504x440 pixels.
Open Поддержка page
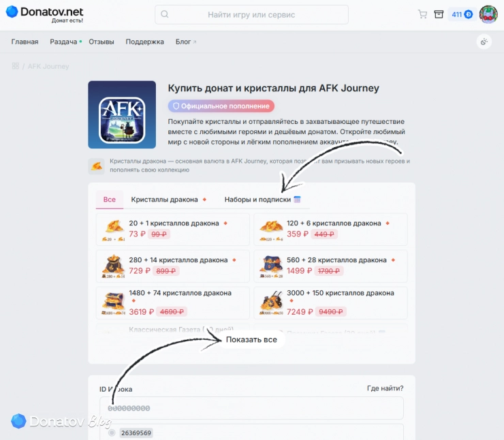[x=144, y=42]
